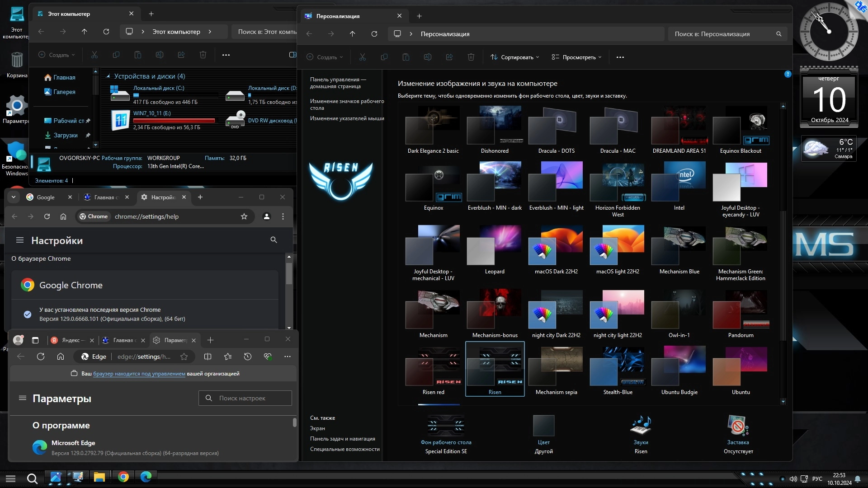Select the Stealth-Blue theme thumbnail
This screenshot has width=868, height=488.
[618, 367]
